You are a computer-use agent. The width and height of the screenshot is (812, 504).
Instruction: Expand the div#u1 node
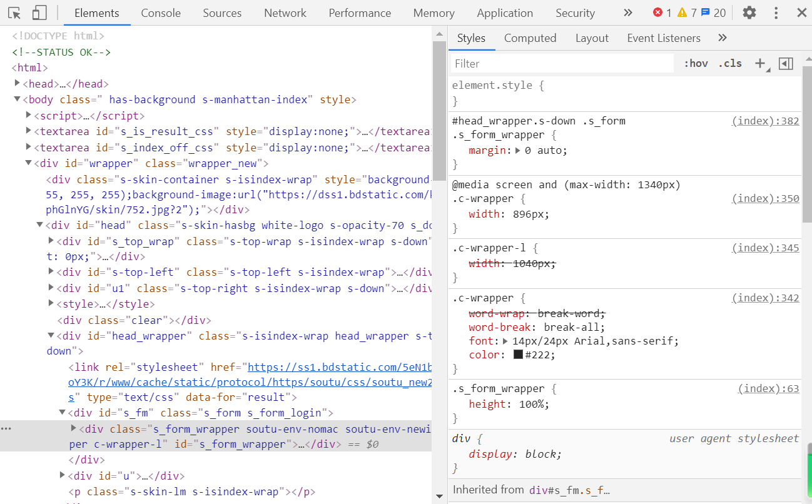51,288
